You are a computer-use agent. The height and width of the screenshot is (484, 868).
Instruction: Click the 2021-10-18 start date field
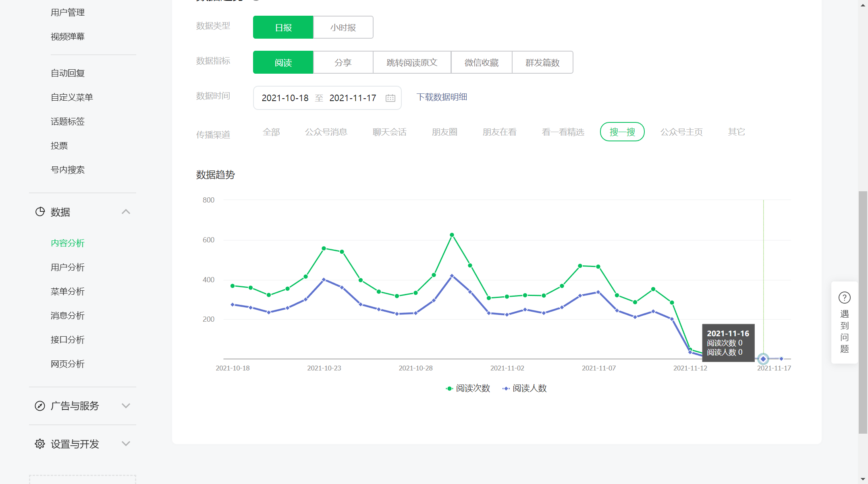(x=285, y=98)
